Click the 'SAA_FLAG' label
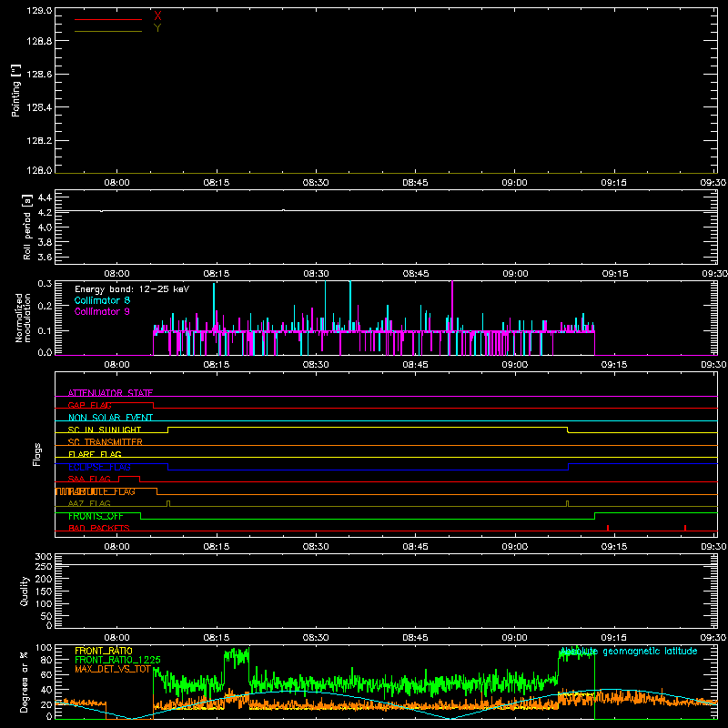The height and width of the screenshot is (728, 728). [x=89, y=479]
